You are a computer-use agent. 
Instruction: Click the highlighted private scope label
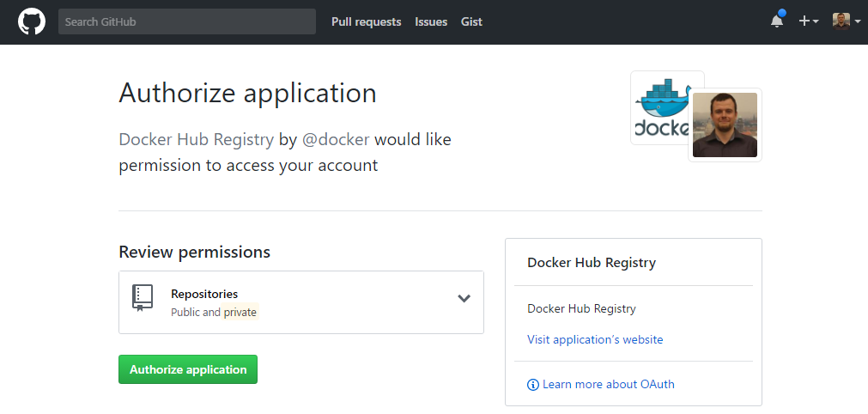pyautogui.click(x=240, y=312)
